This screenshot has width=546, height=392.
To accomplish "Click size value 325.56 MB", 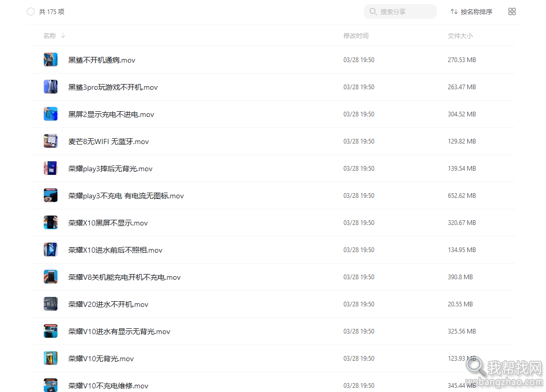I will pos(462,331).
